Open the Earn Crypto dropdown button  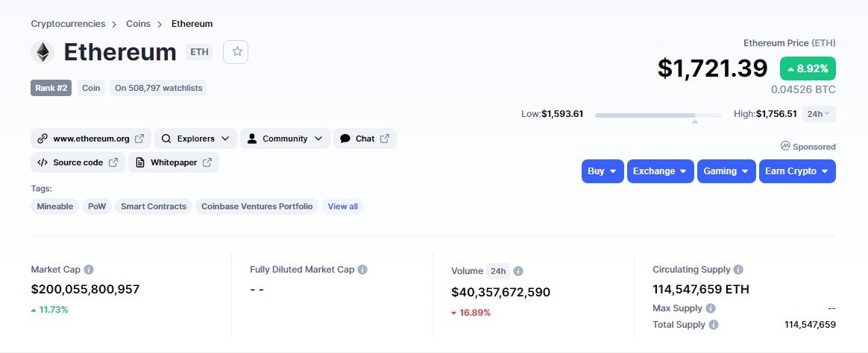point(797,171)
